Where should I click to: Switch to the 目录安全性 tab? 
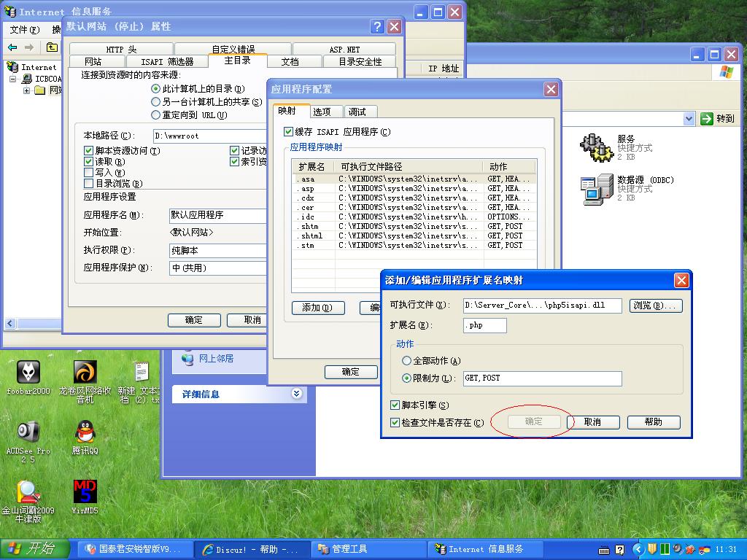[360, 61]
